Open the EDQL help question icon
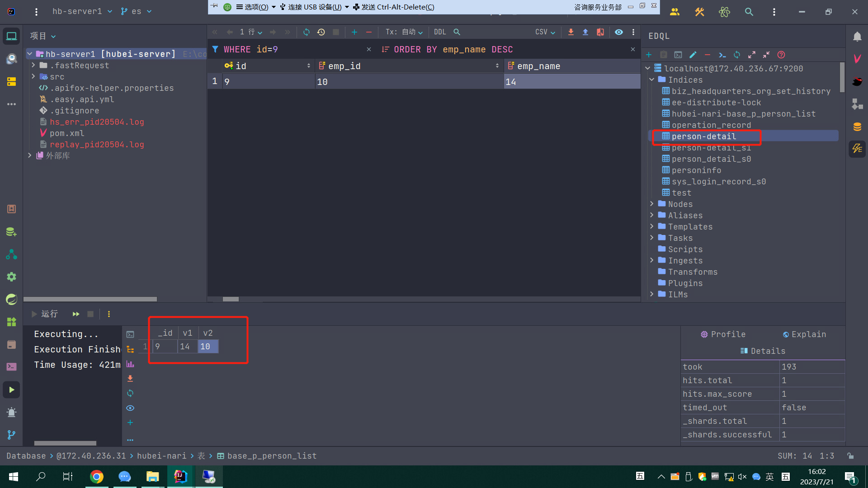This screenshot has width=868, height=488. click(781, 55)
